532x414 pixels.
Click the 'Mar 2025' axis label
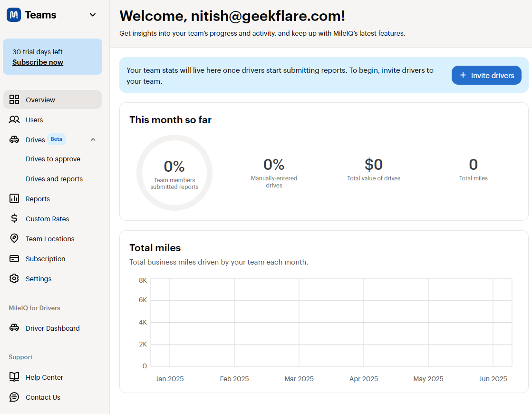[299, 379]
